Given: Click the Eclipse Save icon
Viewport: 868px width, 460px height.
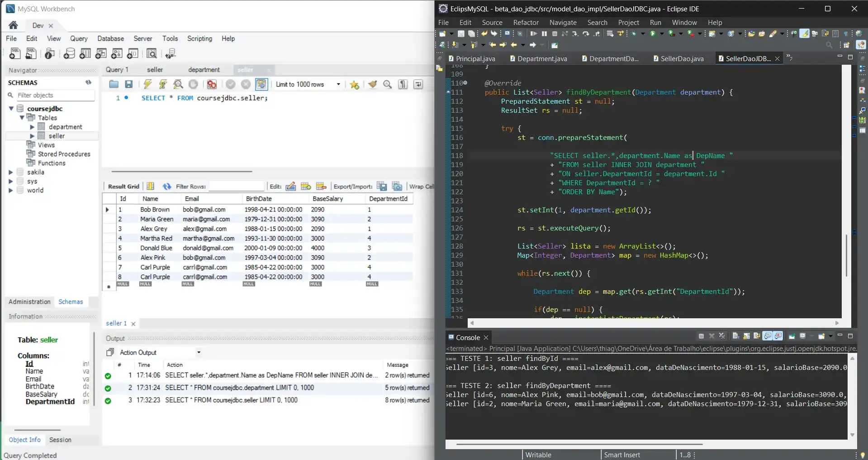Looking at the screenshot, I should (x=461, y=34).
